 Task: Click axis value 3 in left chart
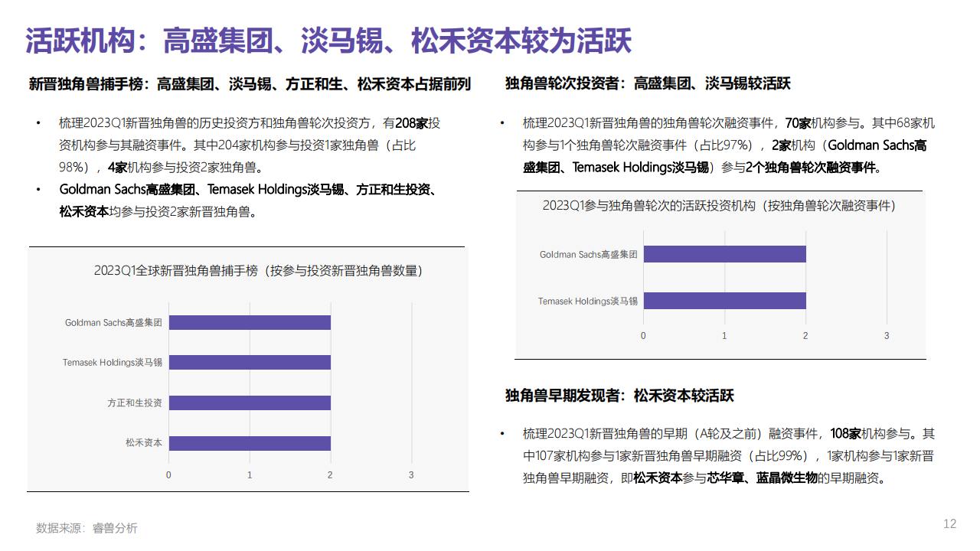411,475
